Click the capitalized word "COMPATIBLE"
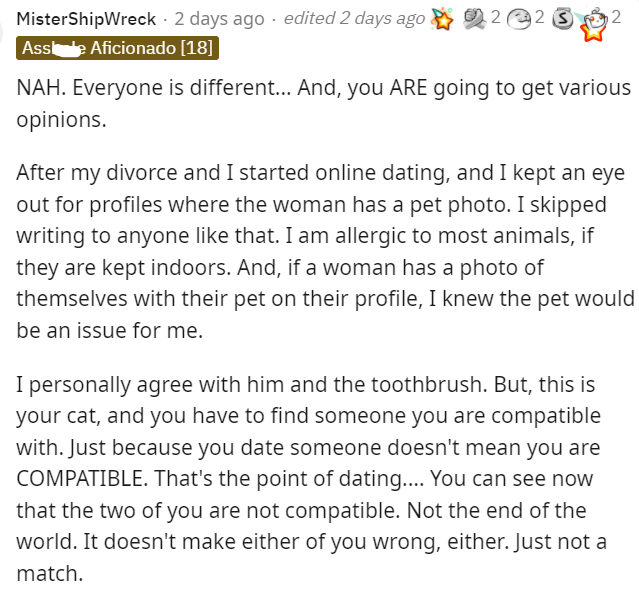 [x=84, y=478]
